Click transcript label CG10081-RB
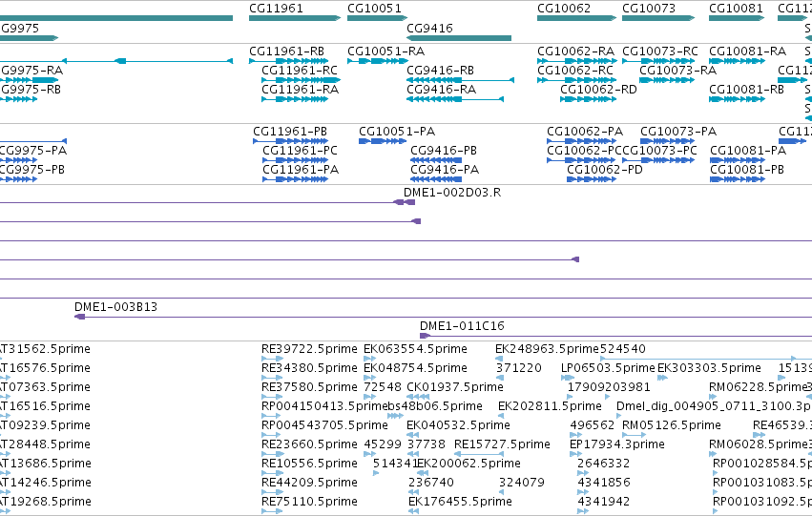The width and height of the screenshot is (812, 516). tap(747, 89)
